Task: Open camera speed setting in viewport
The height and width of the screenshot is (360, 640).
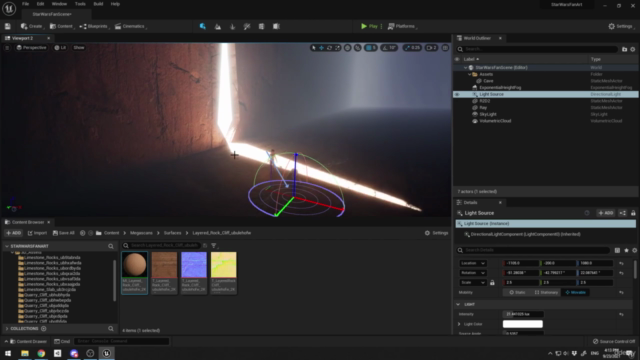Action: pos(431,48)
